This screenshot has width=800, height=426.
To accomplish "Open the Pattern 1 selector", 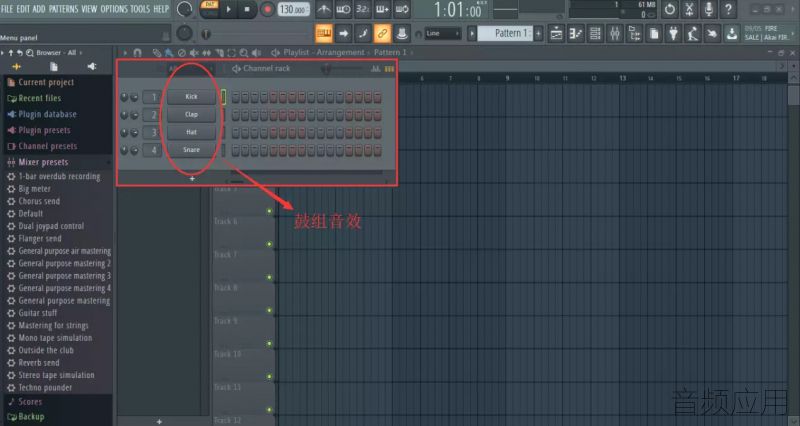I will point(506,34).
